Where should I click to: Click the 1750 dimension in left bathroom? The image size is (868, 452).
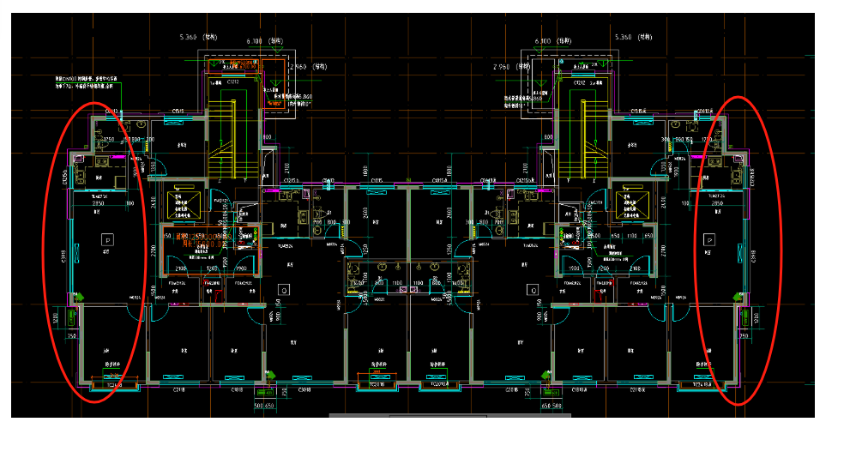coord(108,140)
